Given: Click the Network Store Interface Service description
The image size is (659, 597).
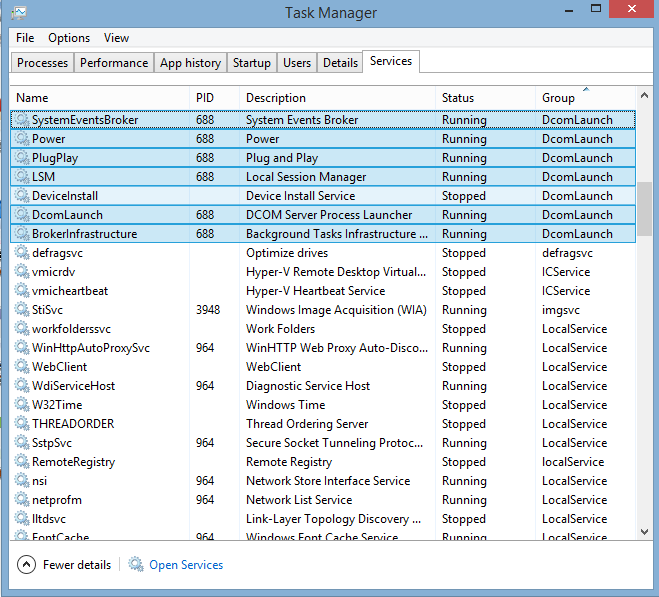Looking at the screenshot, I should [328, 481].
